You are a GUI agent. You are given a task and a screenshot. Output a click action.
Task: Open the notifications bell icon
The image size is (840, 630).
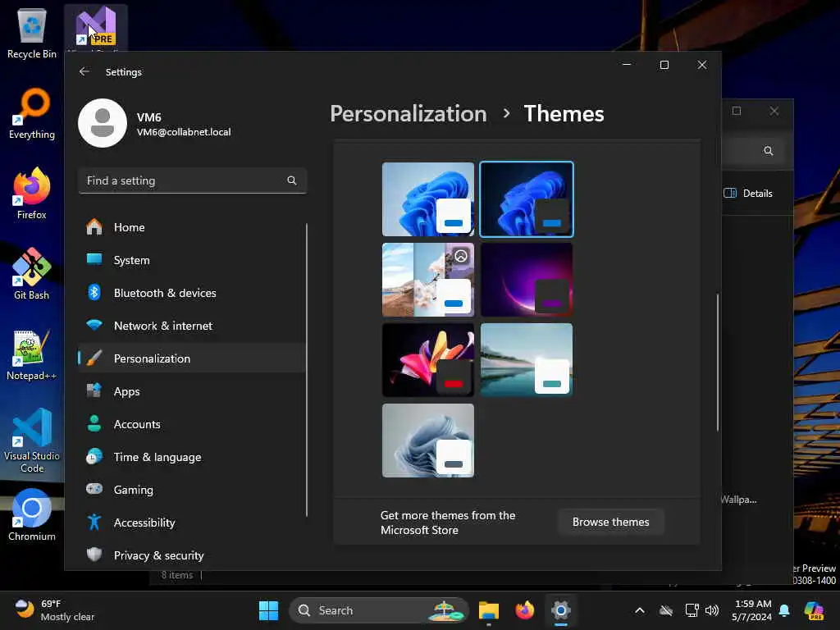click(784, 610)
